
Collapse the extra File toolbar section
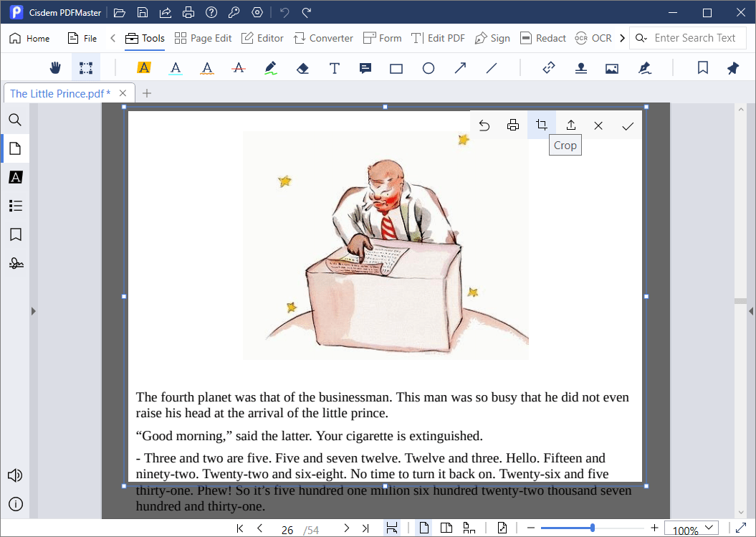(x=111, y=37)
